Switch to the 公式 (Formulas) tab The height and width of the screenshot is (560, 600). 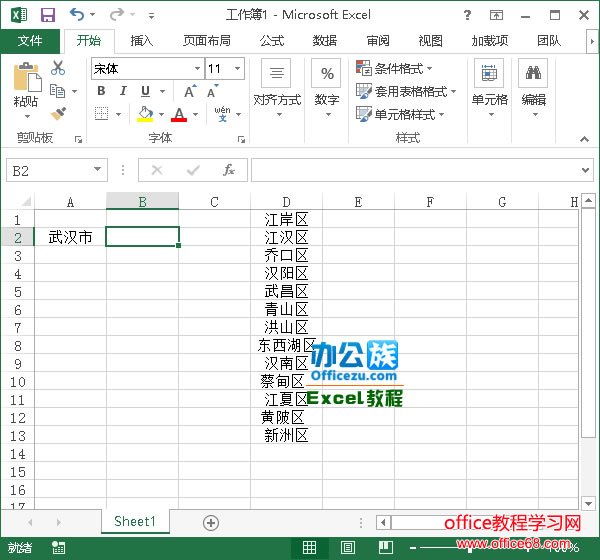(272, 41)
